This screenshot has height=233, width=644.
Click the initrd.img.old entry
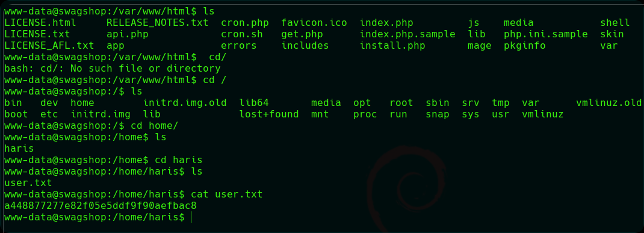[185, 102]
